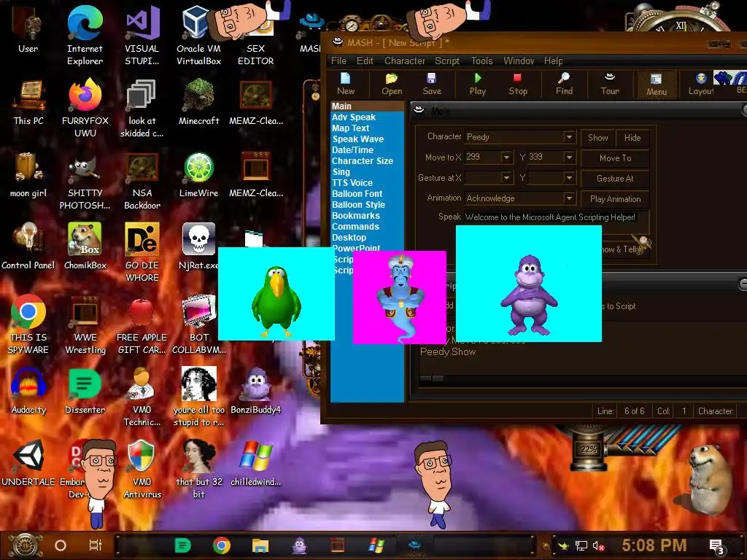Screen dimensions: 747x560
Task: Open Chrome from the taskbar
Action: coord(222,545)
